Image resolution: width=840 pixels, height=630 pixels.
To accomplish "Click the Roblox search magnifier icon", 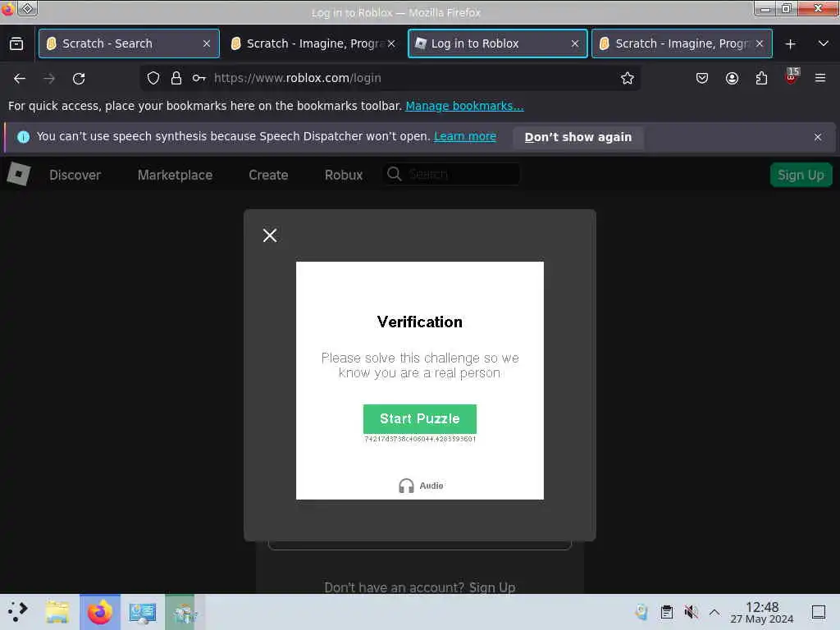I will point(394,174).
